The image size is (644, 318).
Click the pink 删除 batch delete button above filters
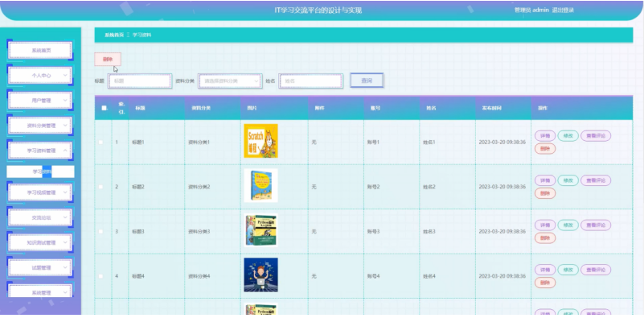click(108, 60)
